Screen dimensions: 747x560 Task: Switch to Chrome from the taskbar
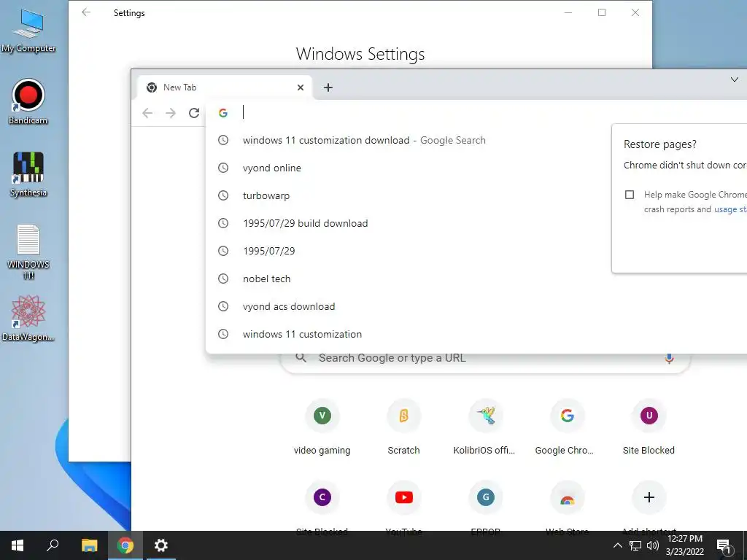click(x=125, y=545)
